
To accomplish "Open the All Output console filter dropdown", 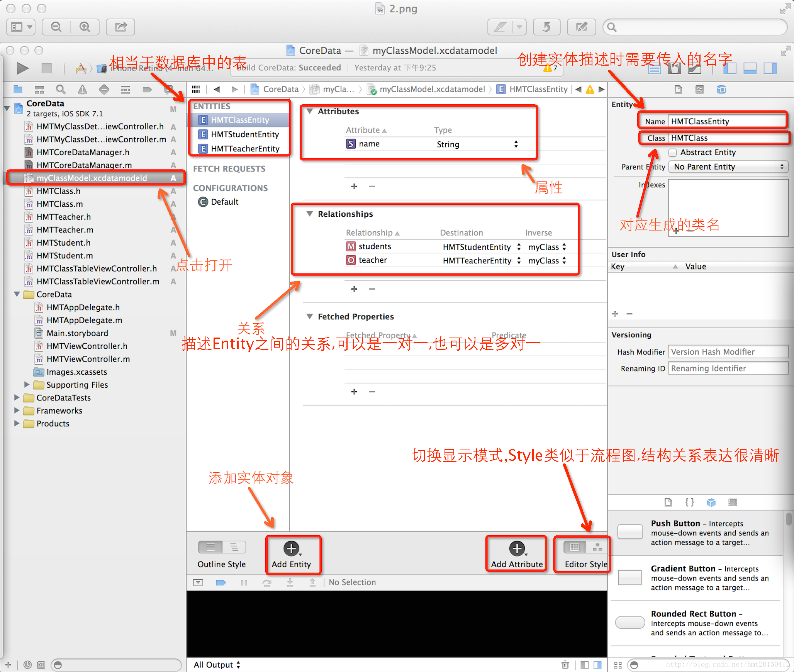I will [x=217, y=665].
